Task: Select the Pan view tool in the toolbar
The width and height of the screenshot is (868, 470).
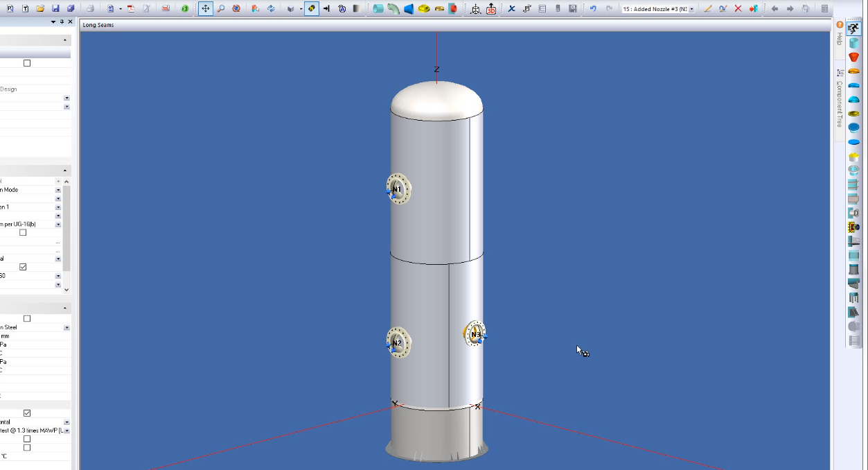Action: pyautogui.click(x=205, y=8)
